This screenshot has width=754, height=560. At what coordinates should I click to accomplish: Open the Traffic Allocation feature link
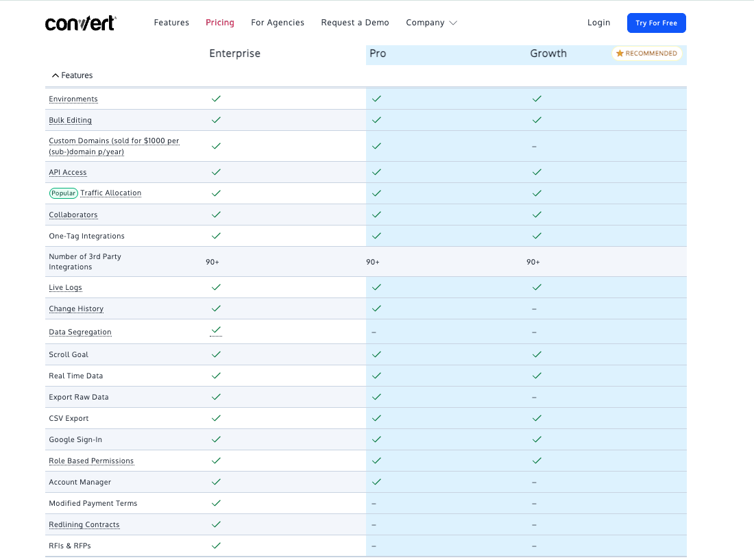(111, 193)
